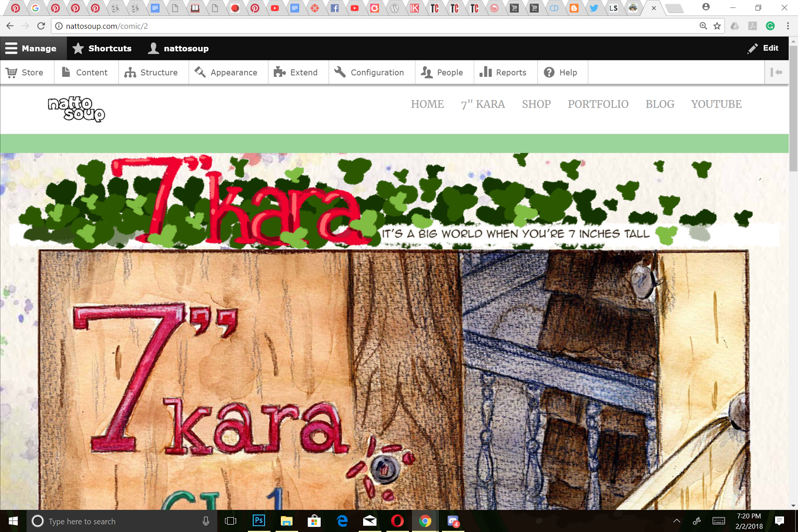Screen dimensions: 798x532
Task: Open Discord from the taskbar
Action: tap(453, 521)
